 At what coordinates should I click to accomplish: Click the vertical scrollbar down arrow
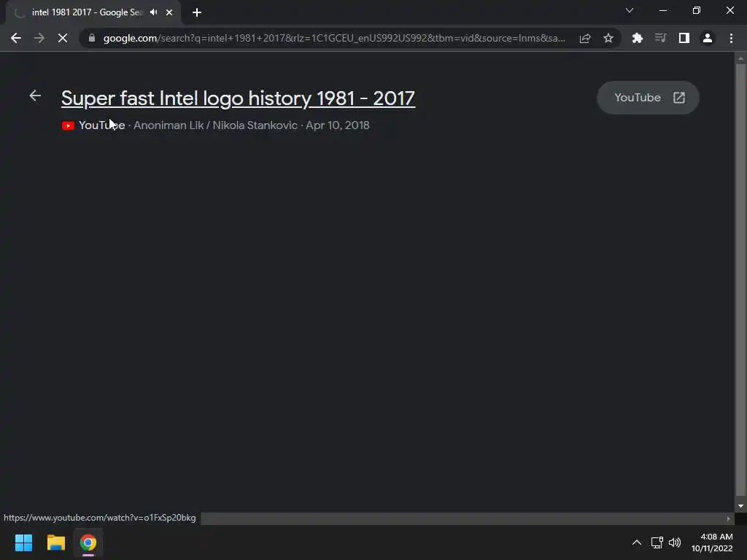(740, 506)
